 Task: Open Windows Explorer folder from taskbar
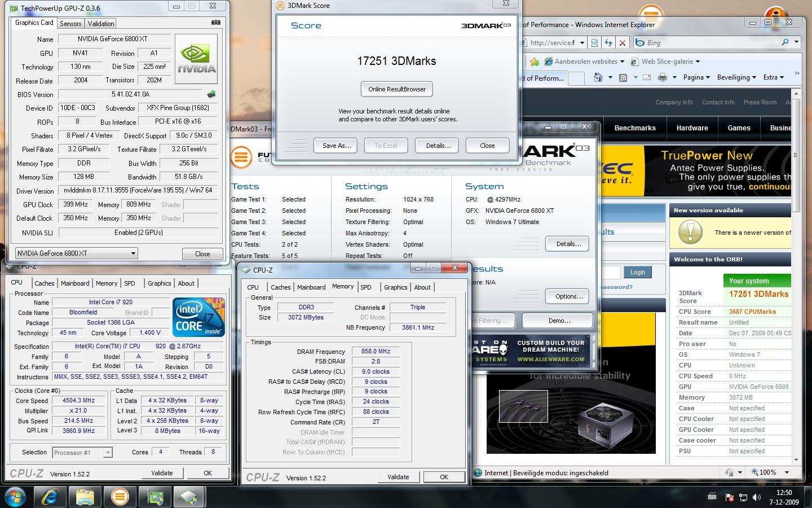pos(85,497)
